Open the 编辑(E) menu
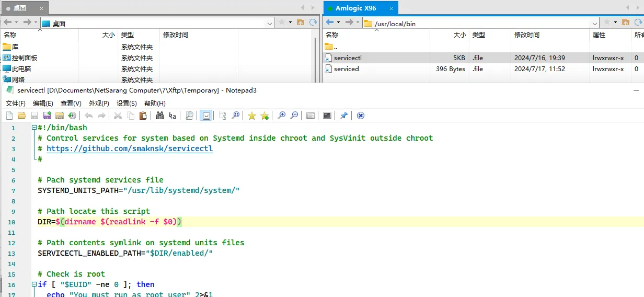Viewport: 644px width, 297px height. [x=43, y=104]
